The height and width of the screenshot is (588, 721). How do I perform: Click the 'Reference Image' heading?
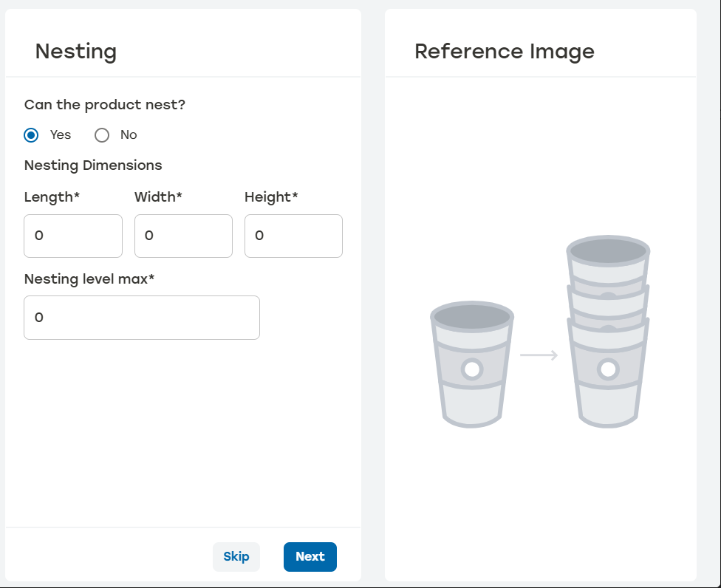(505, 51)
